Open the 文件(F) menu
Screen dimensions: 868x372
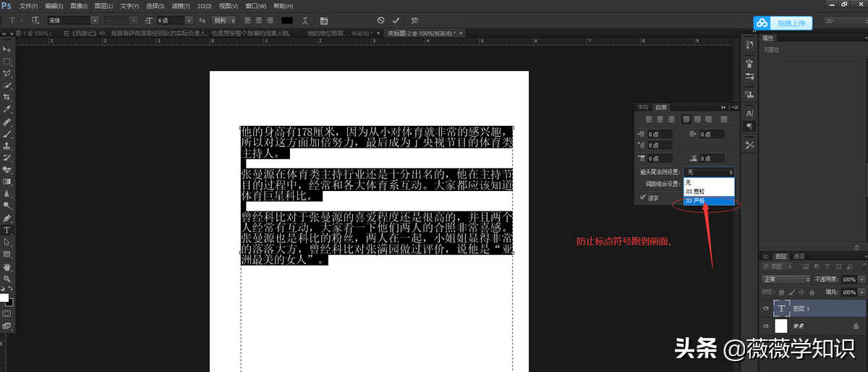[x=29, y=6]
